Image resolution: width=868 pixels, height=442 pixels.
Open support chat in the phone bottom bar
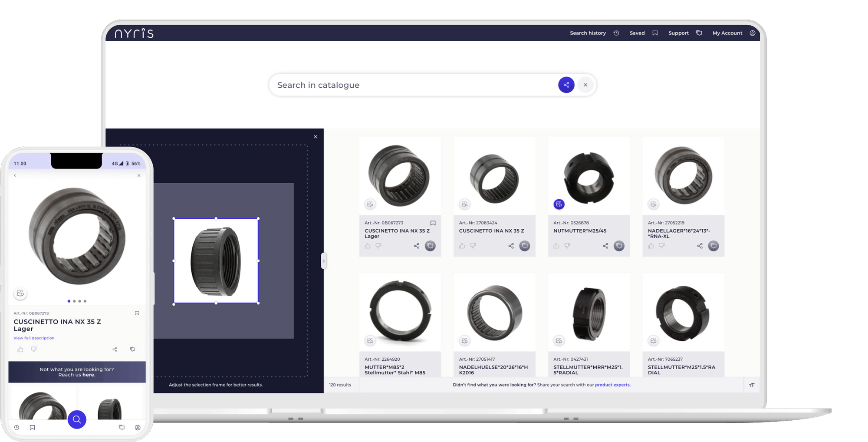click(x=122, y=428)
